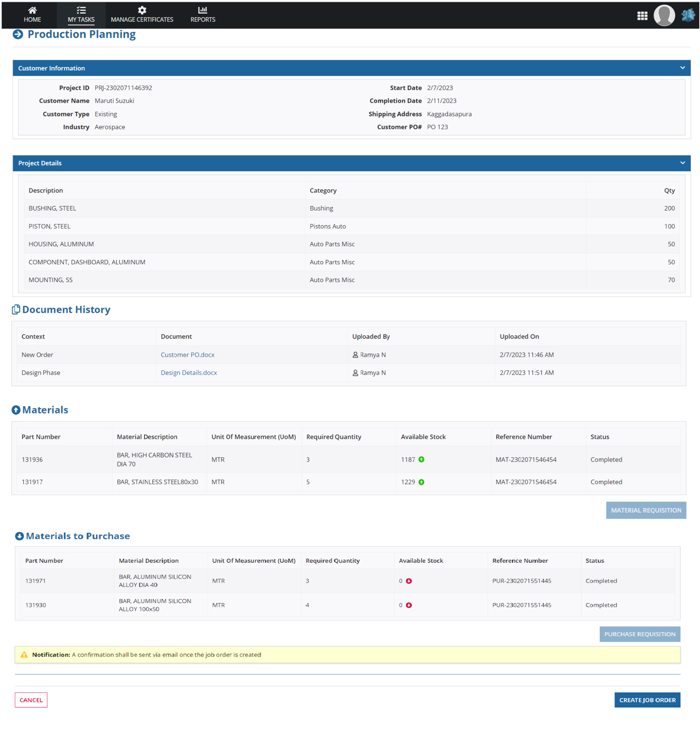Image resolution: width=700 pixels, height=729 pixels.
Task: Click the Production Planning arrow icon
Action: (18, 34)
